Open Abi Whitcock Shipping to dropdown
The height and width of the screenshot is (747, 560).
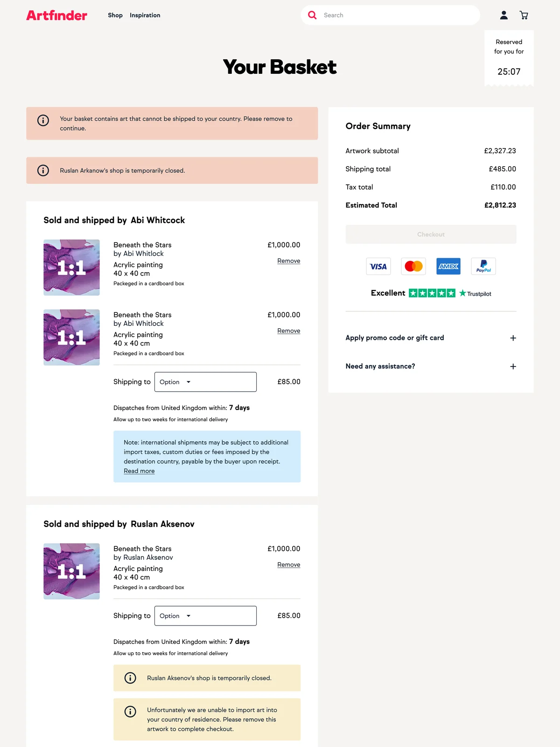205,382
